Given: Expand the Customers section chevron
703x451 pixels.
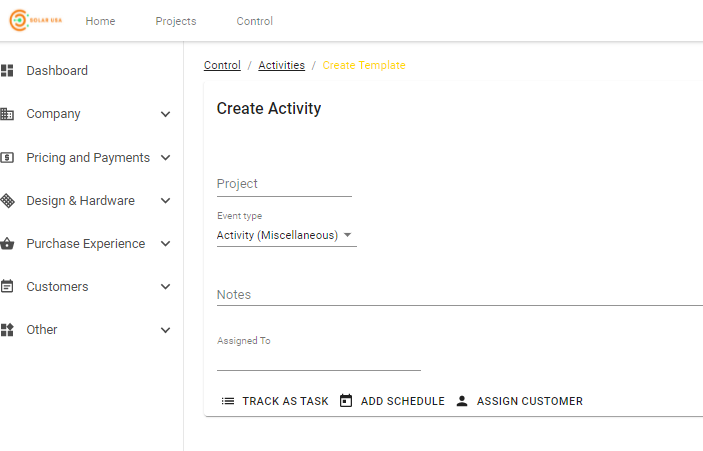Looking at the screenshot, I should point(165,286).
